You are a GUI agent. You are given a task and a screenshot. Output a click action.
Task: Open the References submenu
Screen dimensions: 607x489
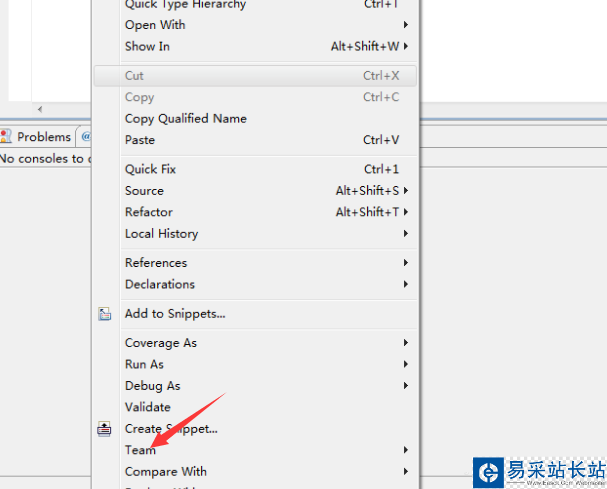(155, 263)
